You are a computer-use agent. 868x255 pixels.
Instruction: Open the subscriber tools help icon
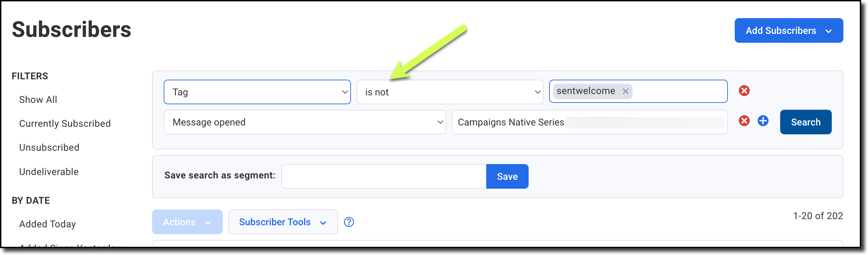pos(349,222)
